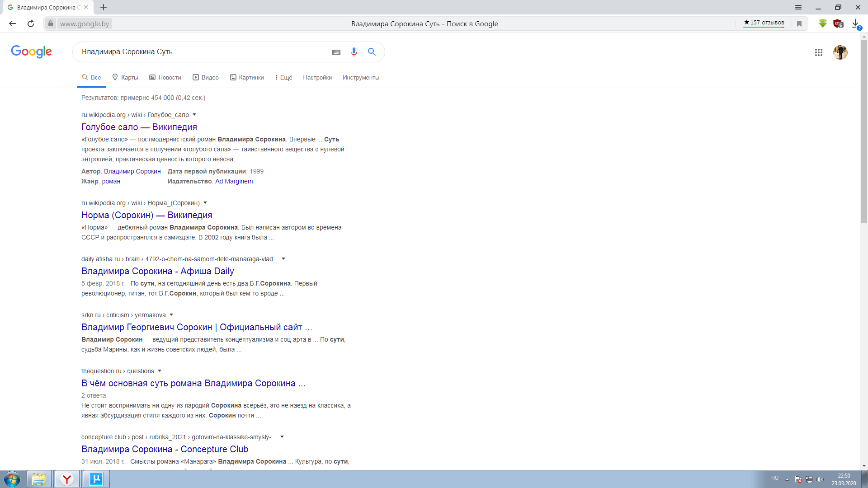The image size is (868, 488).
Task: Switch to Новости tab
Action: click(165, 78)
